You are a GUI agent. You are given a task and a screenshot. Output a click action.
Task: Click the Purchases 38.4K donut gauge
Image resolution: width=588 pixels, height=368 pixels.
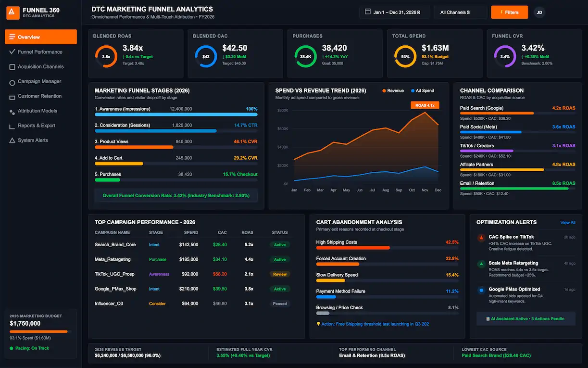[306, 57]
